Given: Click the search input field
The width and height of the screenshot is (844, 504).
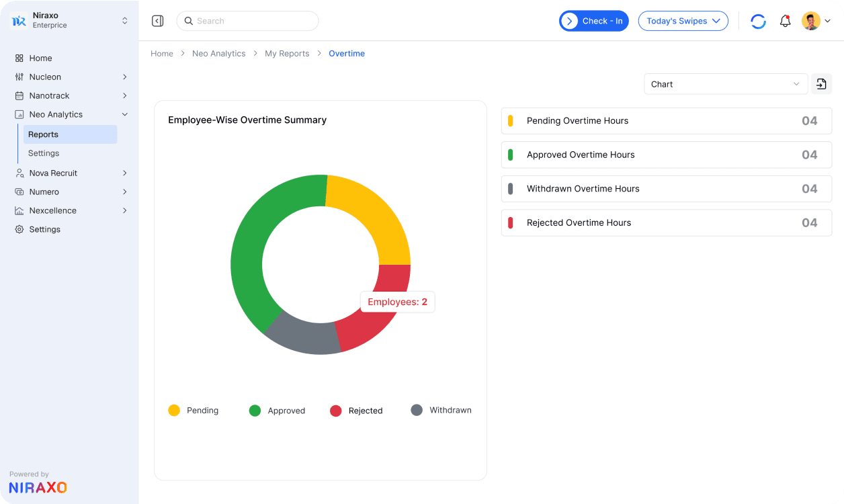Looking at the screenshot, I should point(247,21).
